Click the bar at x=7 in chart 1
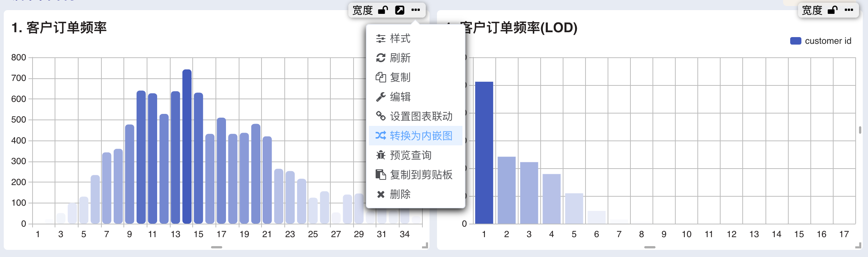The height and width of the screenshot is (257, 868). [x=107, y=188]
